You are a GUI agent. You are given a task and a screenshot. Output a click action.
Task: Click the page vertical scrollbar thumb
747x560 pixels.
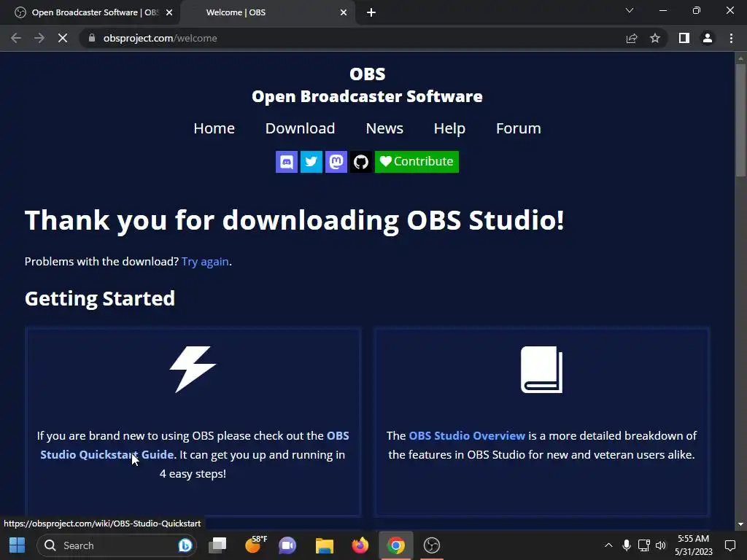(740, 120)
